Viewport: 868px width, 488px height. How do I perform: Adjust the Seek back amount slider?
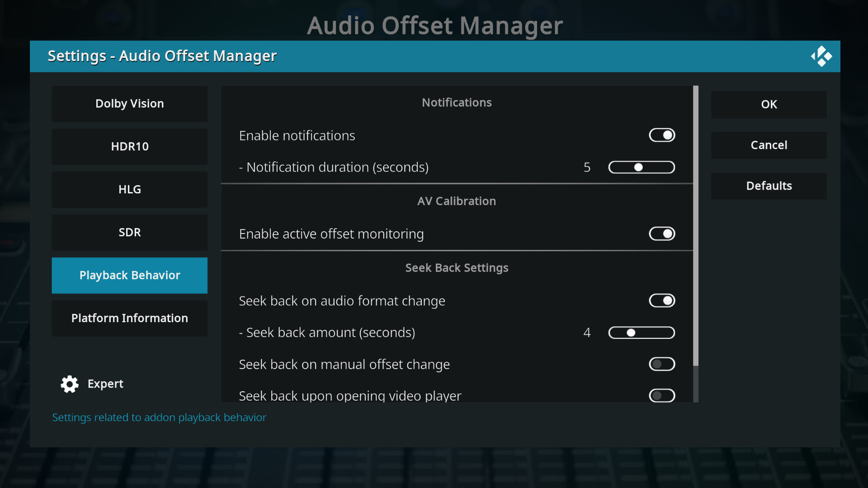coord(642,333)
